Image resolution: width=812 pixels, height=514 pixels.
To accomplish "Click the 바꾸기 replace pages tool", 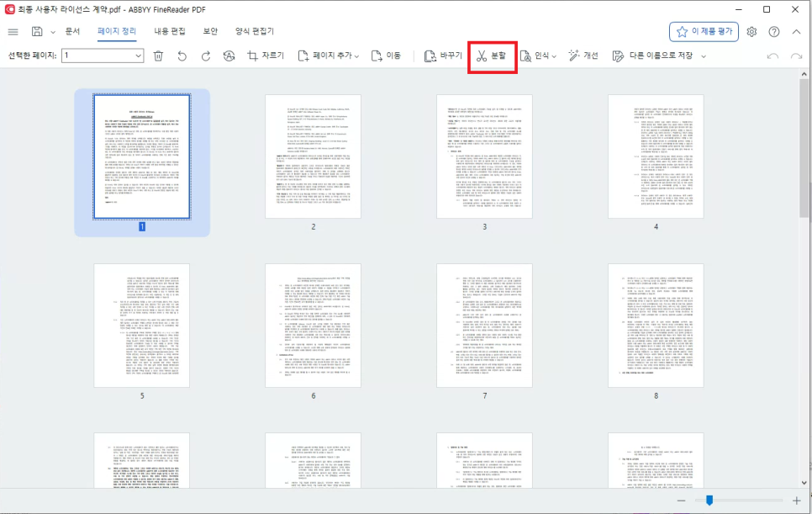I will coord(443,56).
